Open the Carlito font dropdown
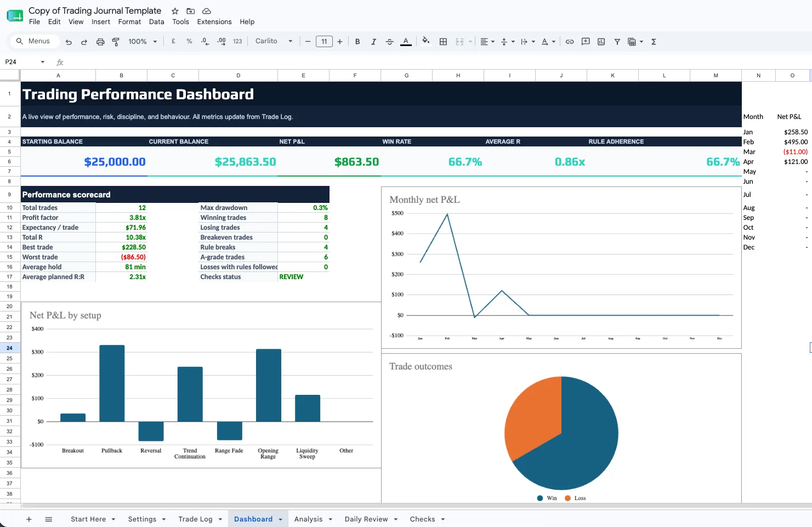Screen dimensions: 812x527 click(274, 41)
